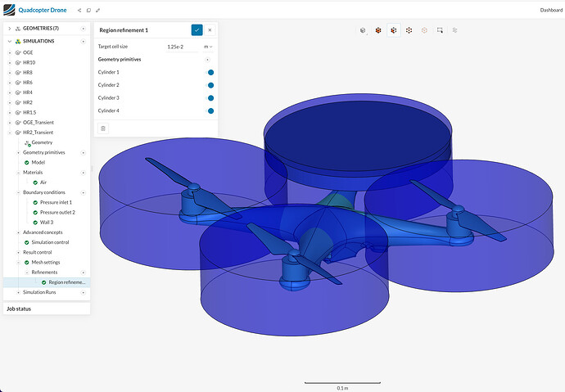Viewport: 565px width, 392px height.
Task: Disable the Cylinder 4 toggle
Action: pos(210,110)
